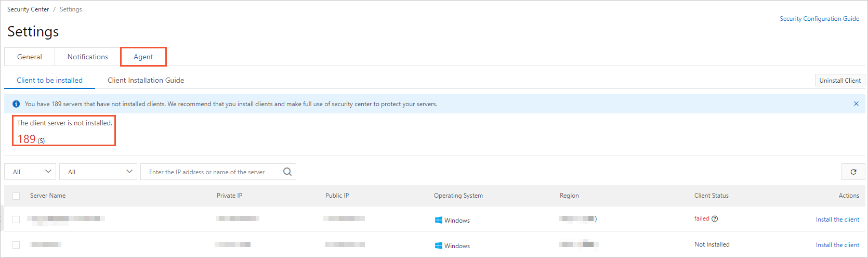This screenshot has height=258, width=868.
Task: Click the Server Name column header
Action: [48, 196]
